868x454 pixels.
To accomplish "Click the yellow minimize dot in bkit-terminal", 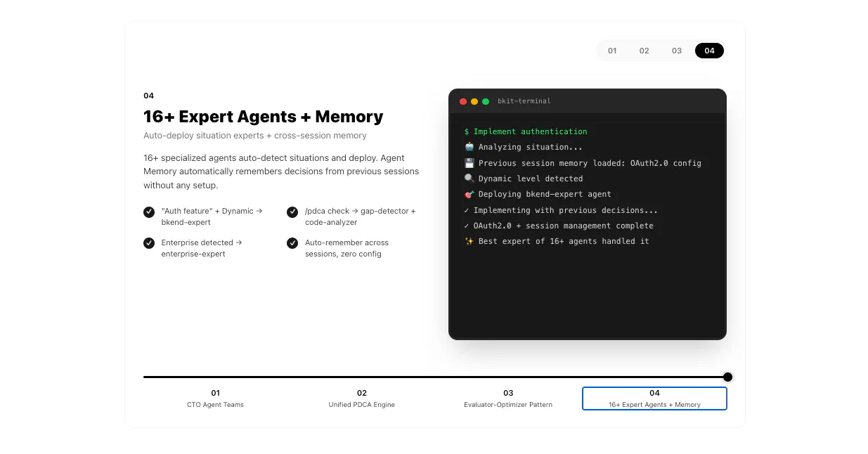I will (474, 101).
